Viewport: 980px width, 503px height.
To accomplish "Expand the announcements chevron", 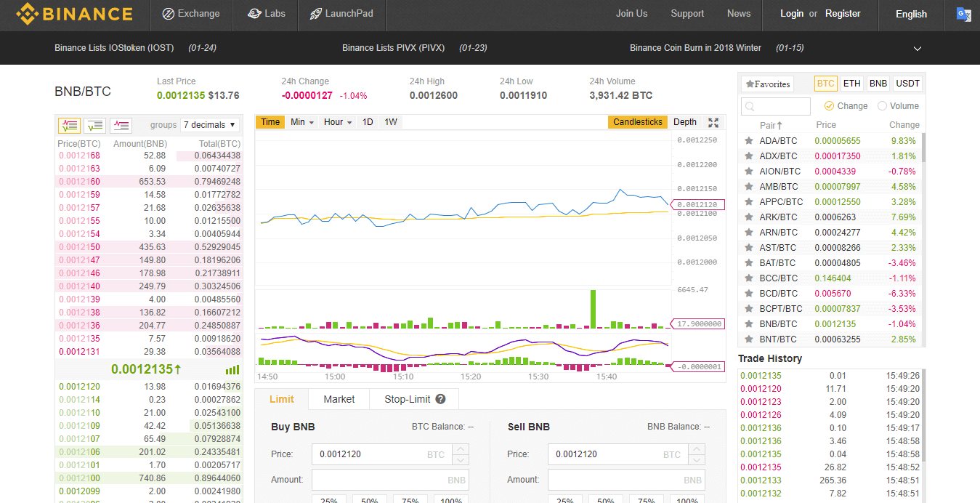I will (x=918, y=49).
